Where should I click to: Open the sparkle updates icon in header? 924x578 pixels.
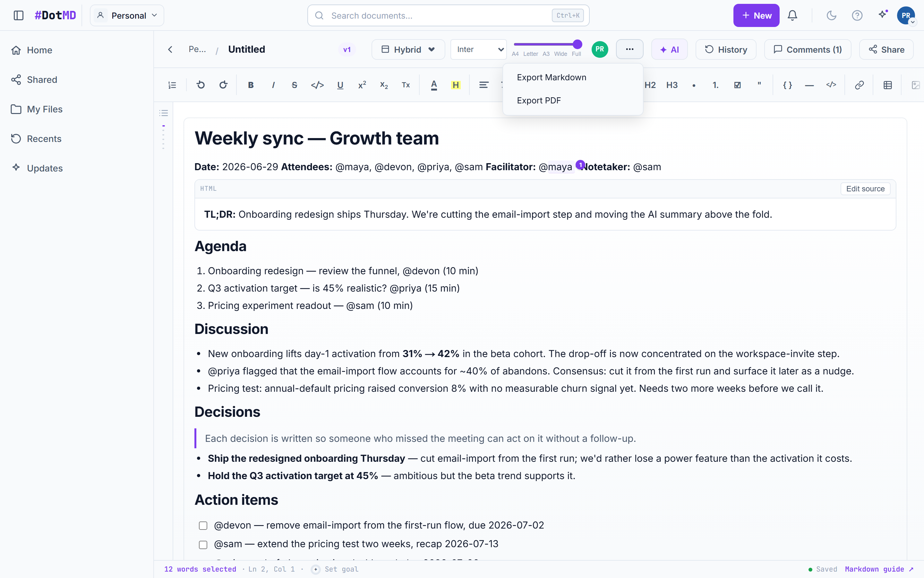(x=882, y=14)
